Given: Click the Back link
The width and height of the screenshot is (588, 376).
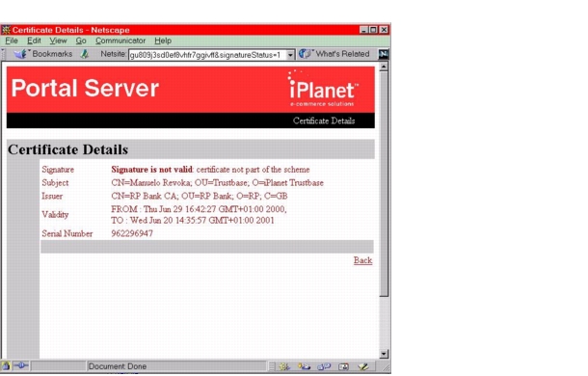Looking at the screenshot, I should click(x=362, y=260).
